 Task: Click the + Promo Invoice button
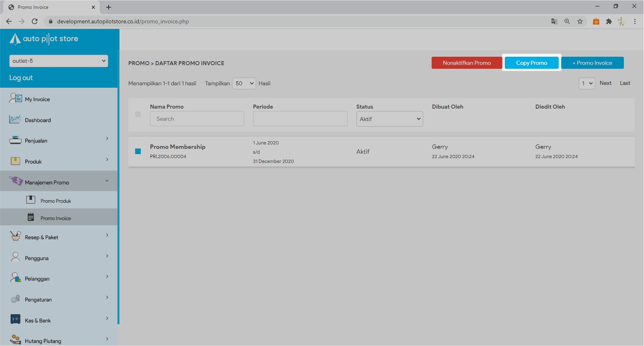592,63
